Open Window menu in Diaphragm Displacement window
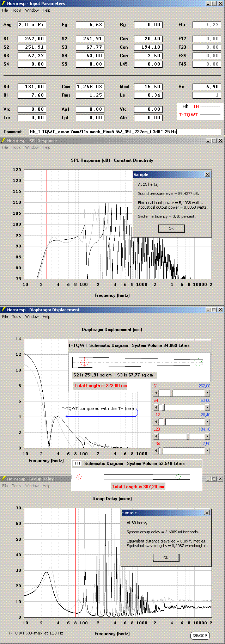 [32, 317]
